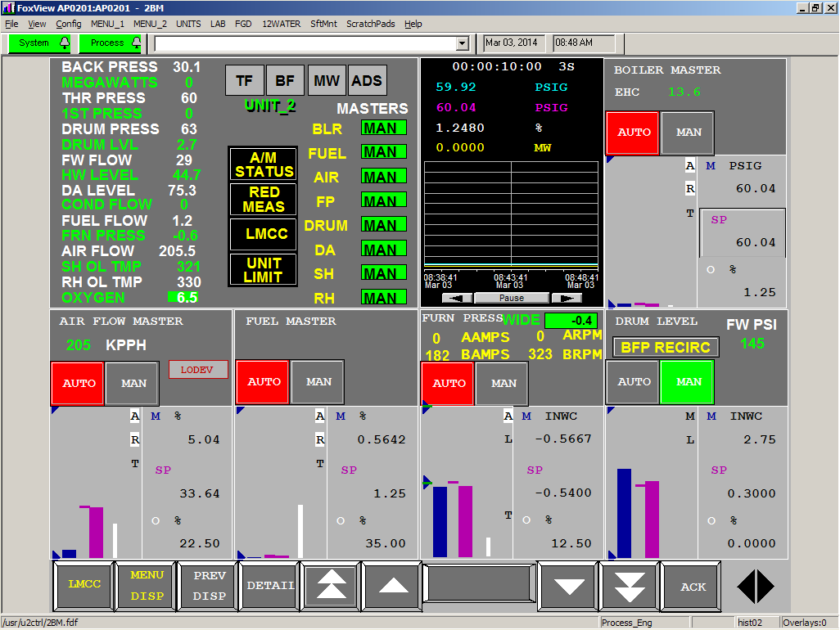Click the left-right black diamond arrows icon
This screenshot has height=630, width=840.
(x=755, y=586)
